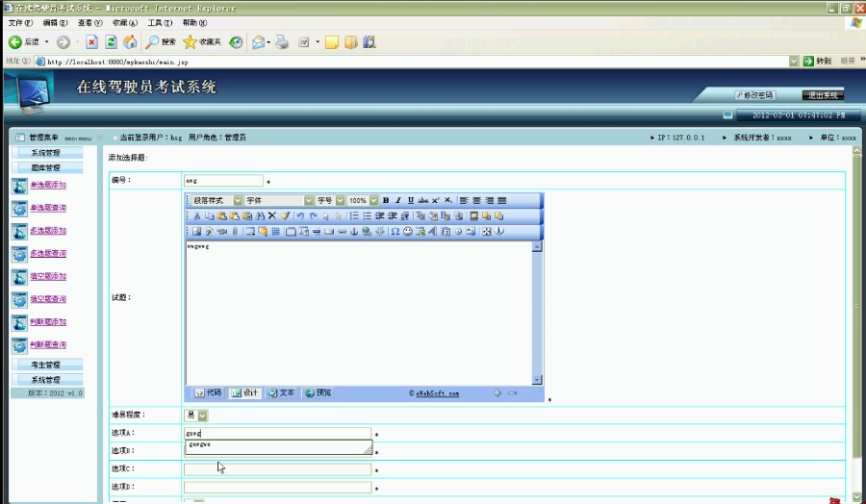The height and width of the screenshot is (504, 866).
Task: Insert an emoticon using smiley icon
Action: coord(408,232)
